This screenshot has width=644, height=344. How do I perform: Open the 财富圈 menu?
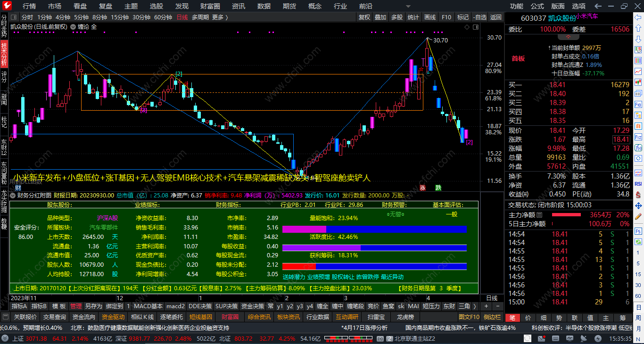pos(210,6)
